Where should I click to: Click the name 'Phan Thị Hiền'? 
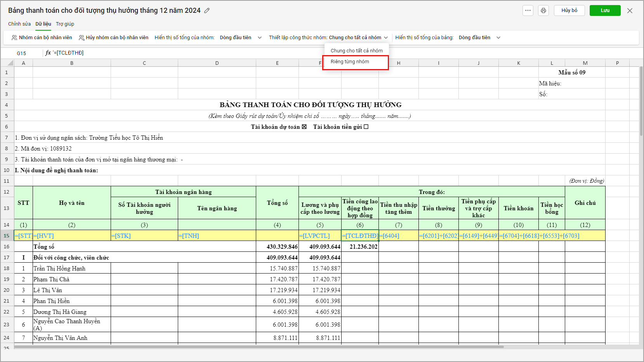pos(52,301)
